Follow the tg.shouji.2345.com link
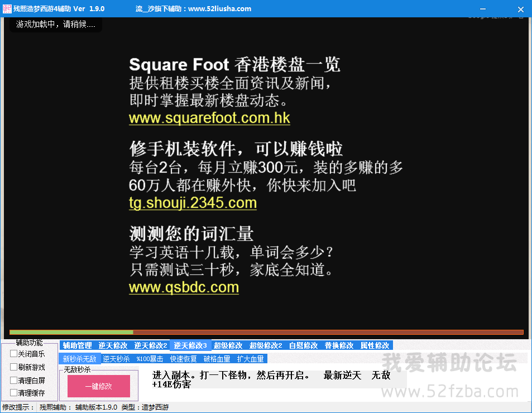This screenshot has width=532, height=413. pos(193,203)
